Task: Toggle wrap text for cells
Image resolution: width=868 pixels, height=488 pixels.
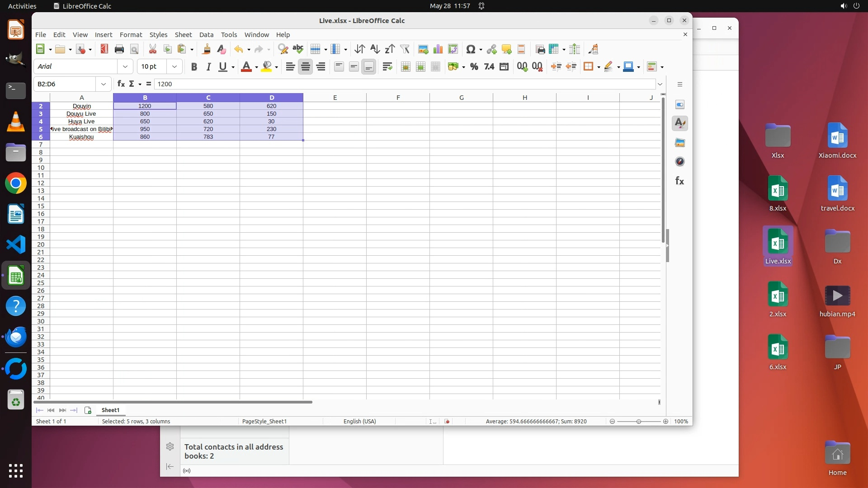Action: 387,67
